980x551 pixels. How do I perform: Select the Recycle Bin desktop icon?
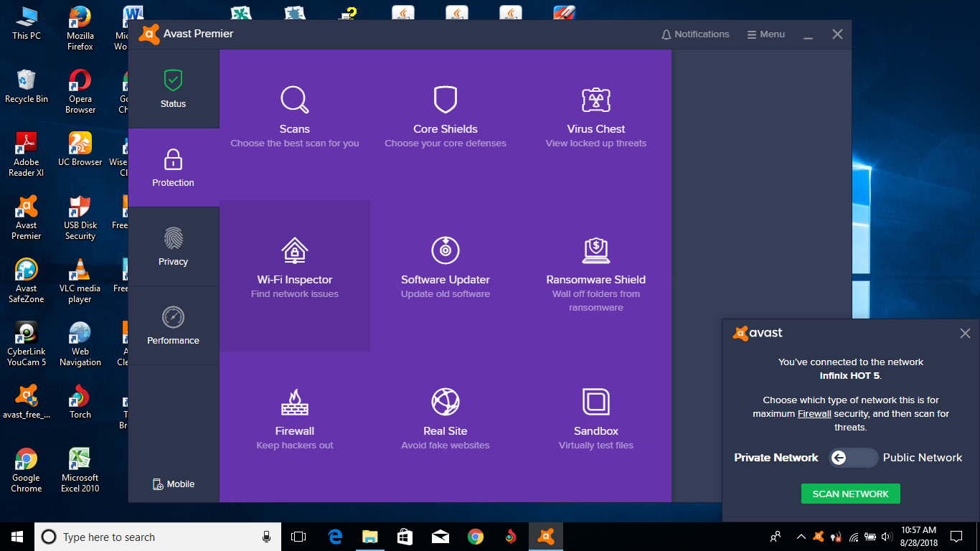[27, 86]
